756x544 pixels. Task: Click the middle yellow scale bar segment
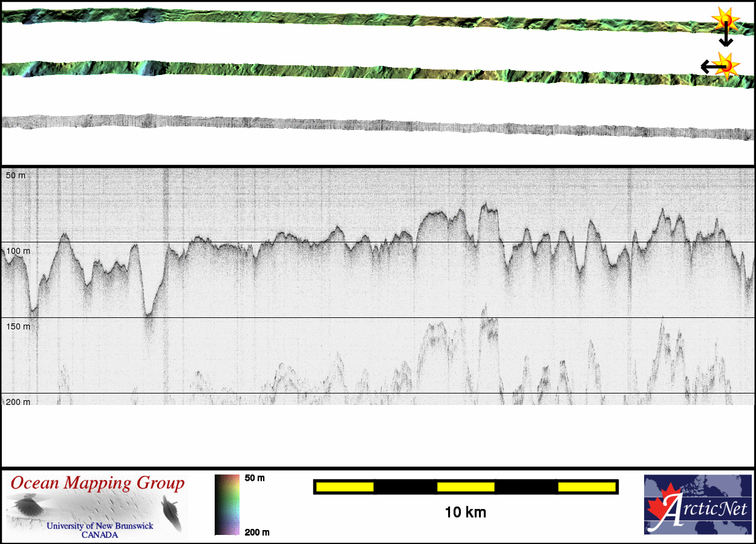coord(466,487)
